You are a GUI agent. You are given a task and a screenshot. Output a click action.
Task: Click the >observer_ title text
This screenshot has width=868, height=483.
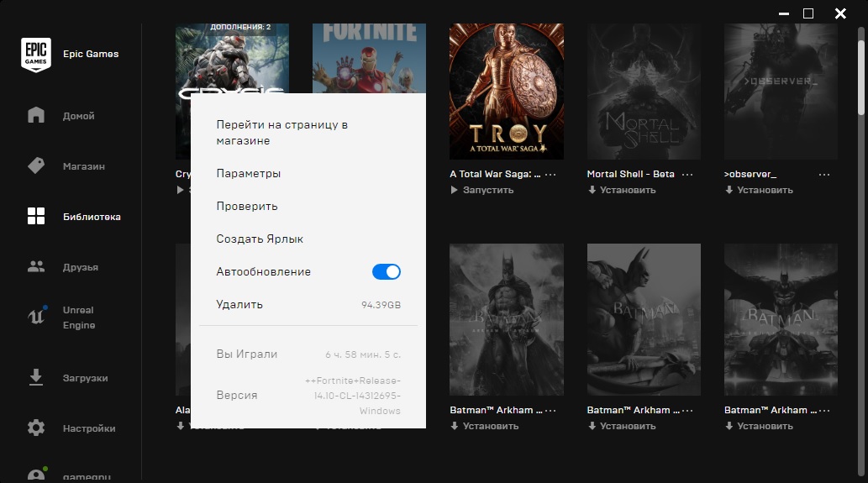750,174
